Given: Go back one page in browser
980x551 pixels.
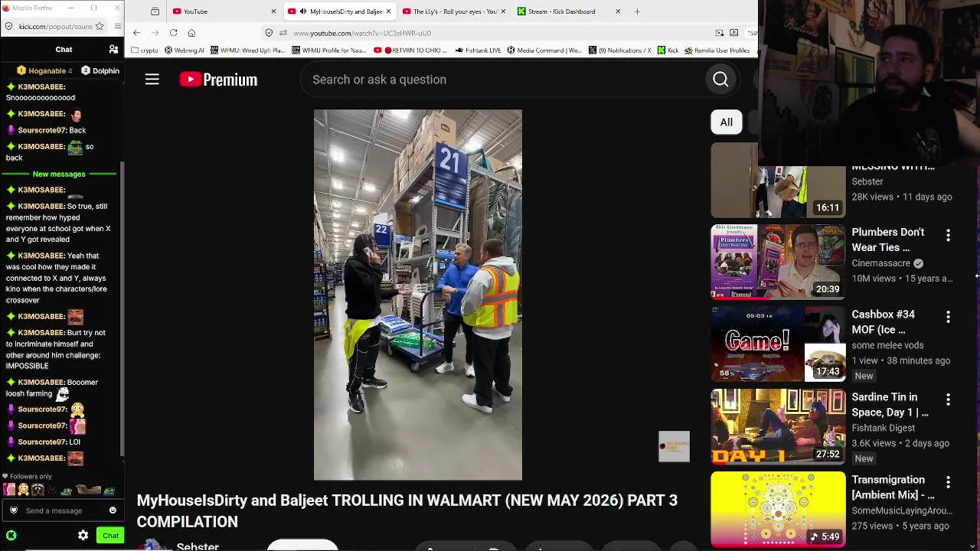Looking at the screenshot, I should pos(136,33).
